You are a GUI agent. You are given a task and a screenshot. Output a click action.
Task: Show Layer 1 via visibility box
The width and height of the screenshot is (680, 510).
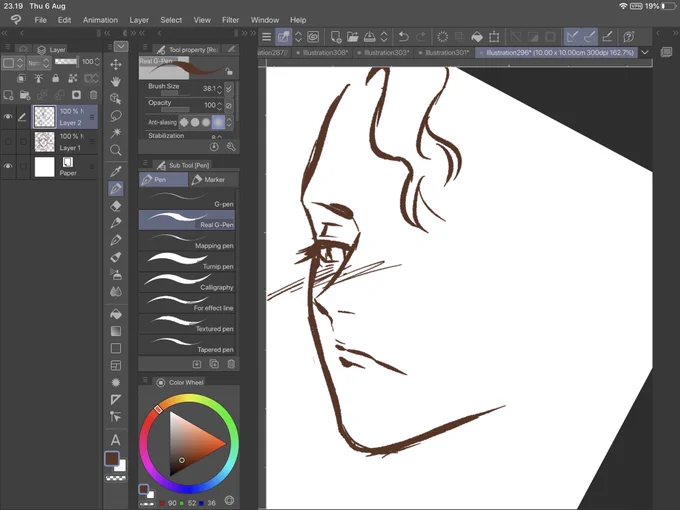coord(8,142)
